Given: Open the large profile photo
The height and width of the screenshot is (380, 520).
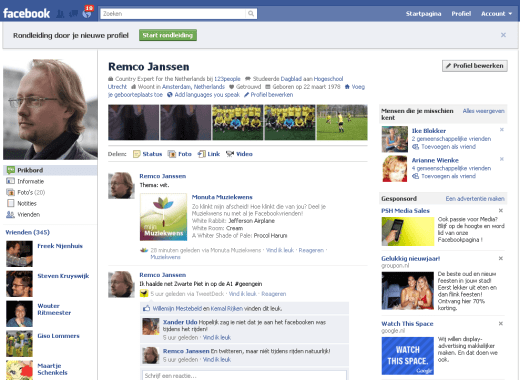Looking at the screenshot, I should pos(50,109).
